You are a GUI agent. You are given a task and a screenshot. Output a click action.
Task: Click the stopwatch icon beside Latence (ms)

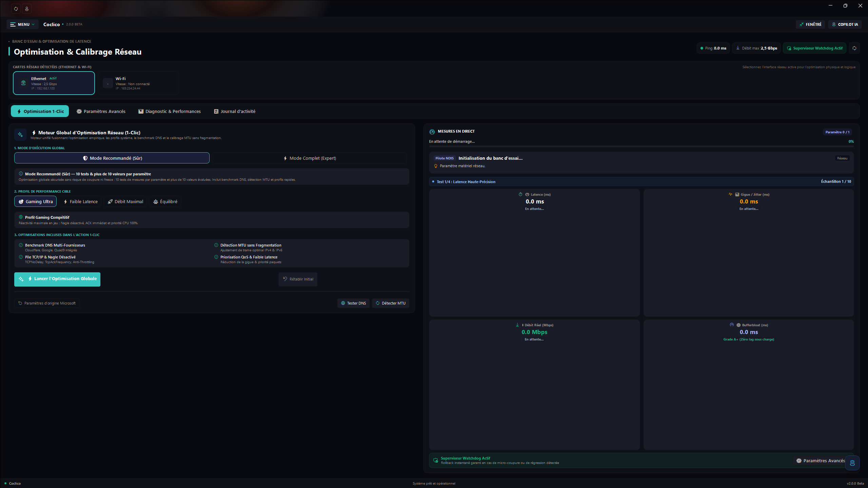coord(520,194)
